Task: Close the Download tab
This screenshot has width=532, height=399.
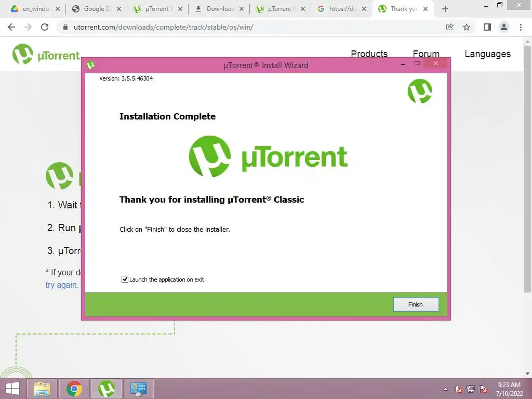Action: 241,9
